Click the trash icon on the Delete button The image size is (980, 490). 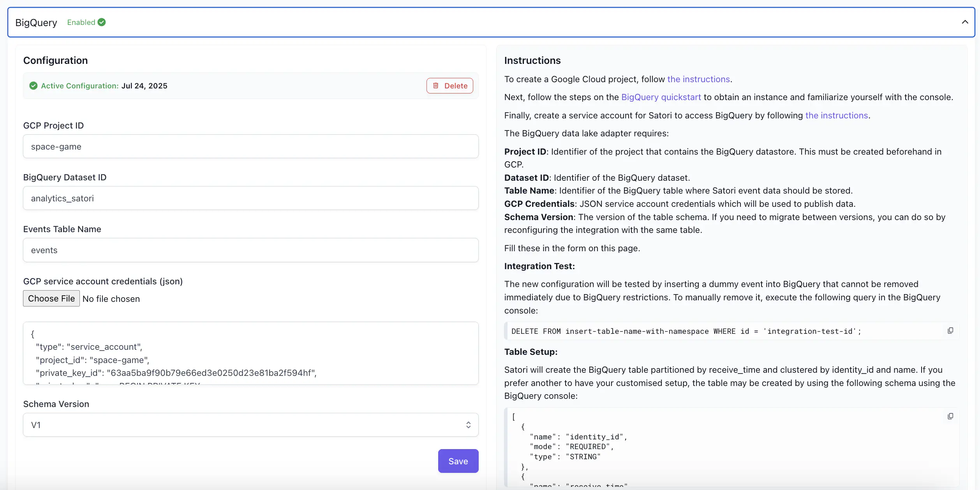coord(436,86)
